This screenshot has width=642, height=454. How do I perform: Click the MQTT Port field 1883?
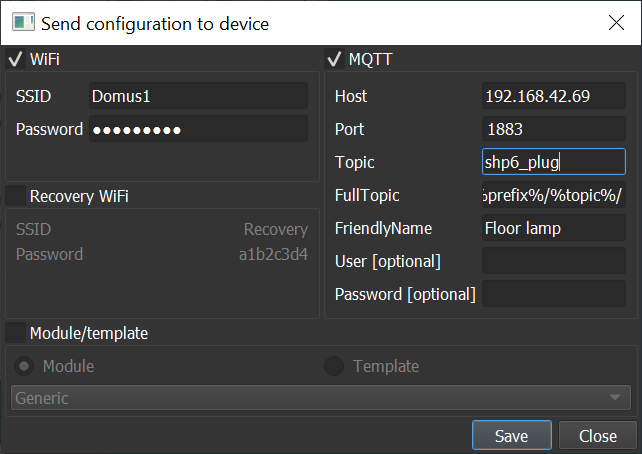[x=553, y=129]
